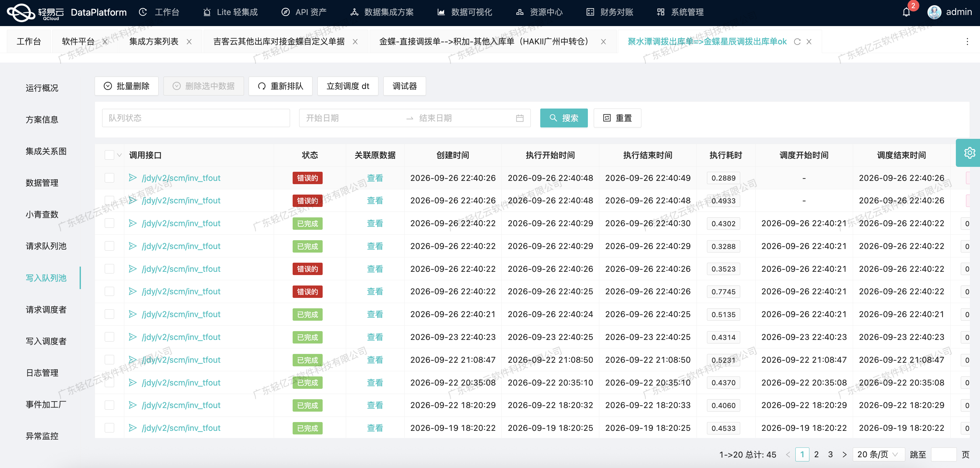Click the 跳至 page number input

click(943, 454)
